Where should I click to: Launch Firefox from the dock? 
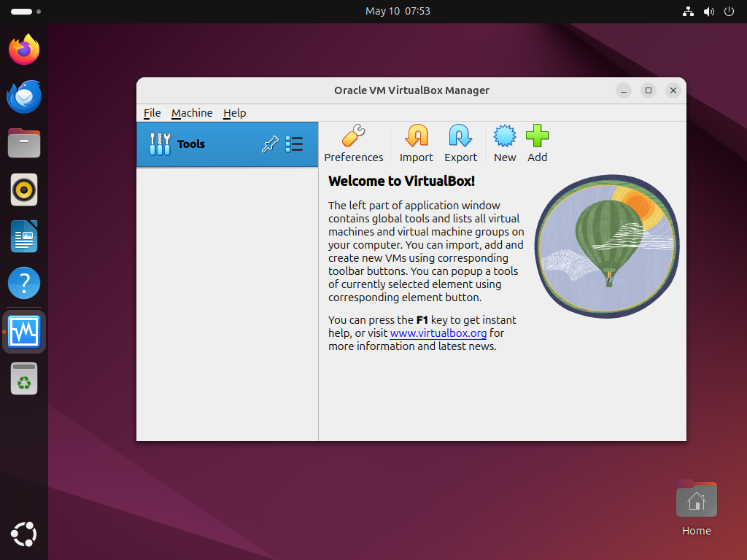click(24, 50)
